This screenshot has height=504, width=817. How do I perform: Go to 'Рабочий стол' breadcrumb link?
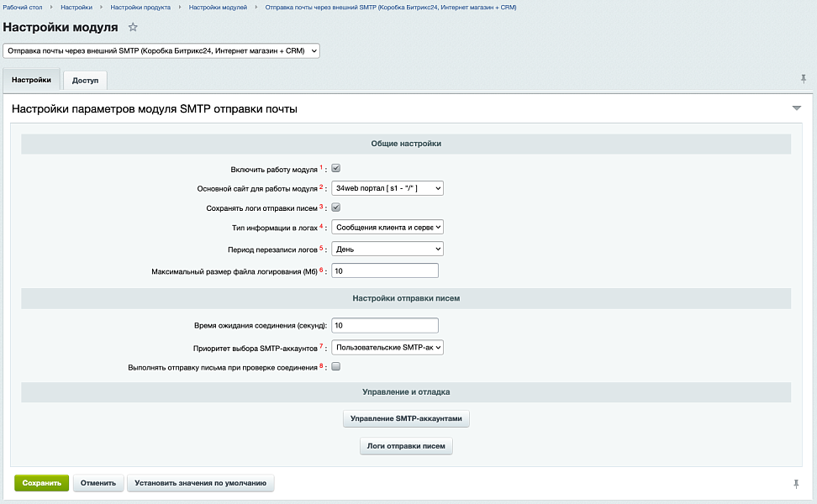coord(23,7)
